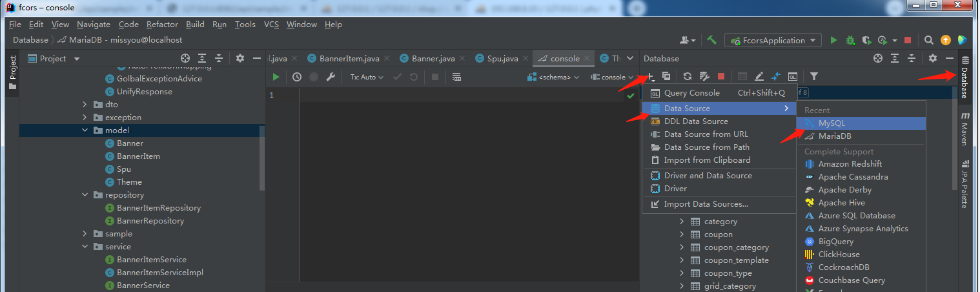Collapse the repository folder
Screen dimensions: 980x292
pos(85,195)
